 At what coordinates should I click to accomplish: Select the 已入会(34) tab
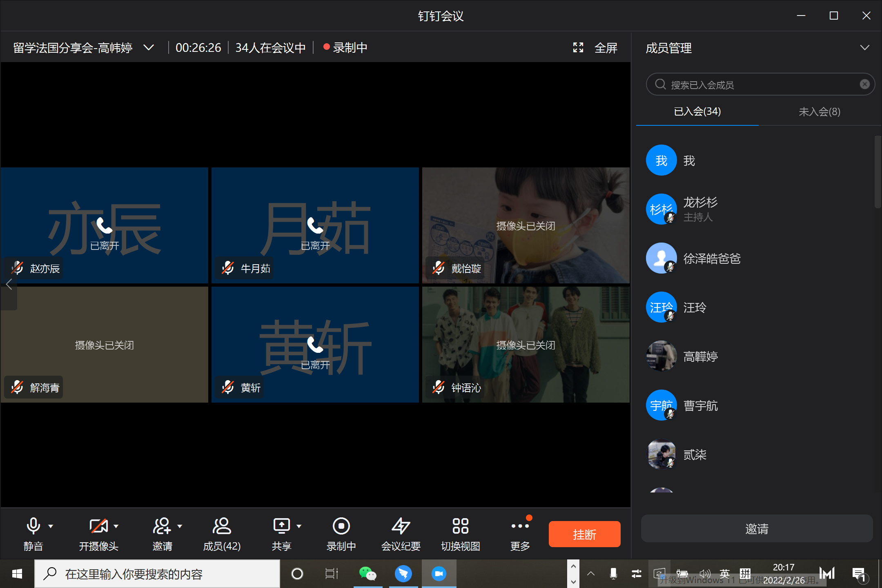point(697,111)
